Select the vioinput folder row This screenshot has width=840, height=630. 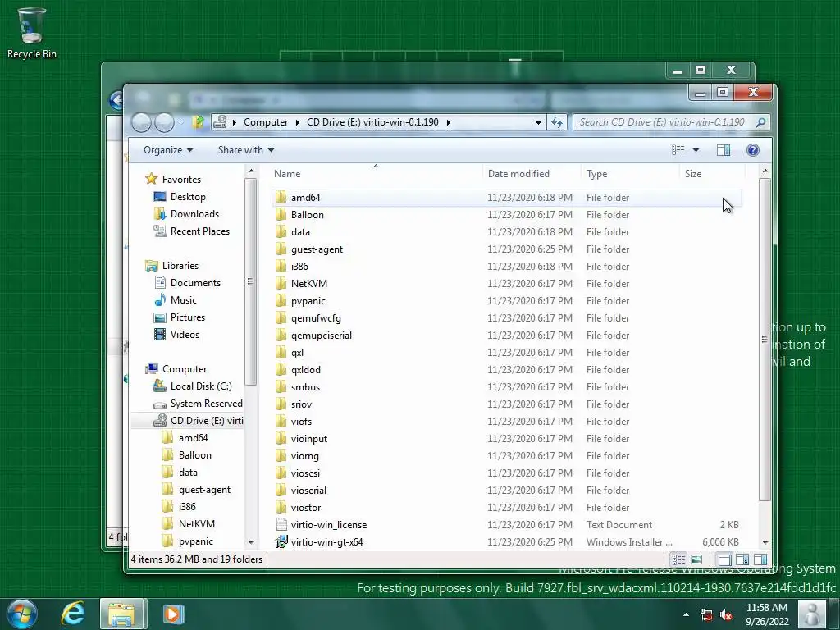tap(506, 439)
